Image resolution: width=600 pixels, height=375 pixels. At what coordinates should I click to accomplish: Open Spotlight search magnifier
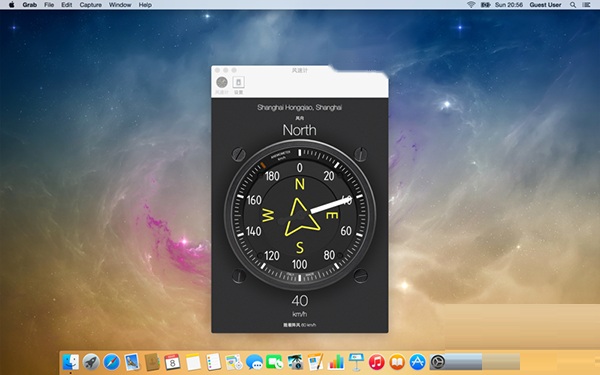pos(573,5)
